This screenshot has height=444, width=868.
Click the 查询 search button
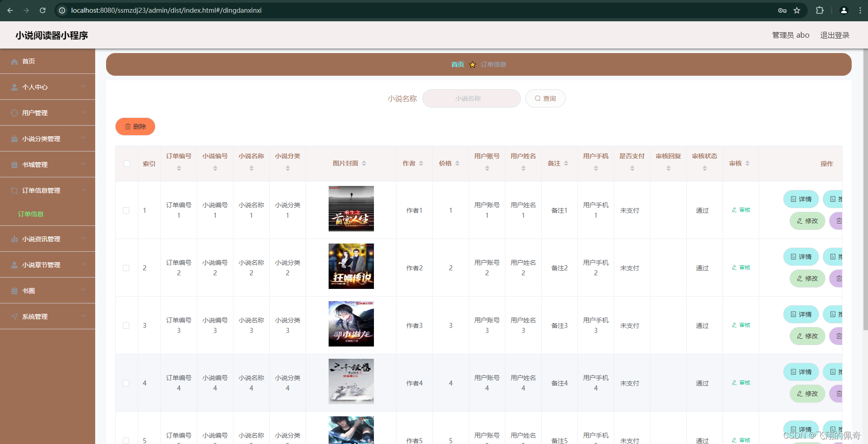(545, 98)
